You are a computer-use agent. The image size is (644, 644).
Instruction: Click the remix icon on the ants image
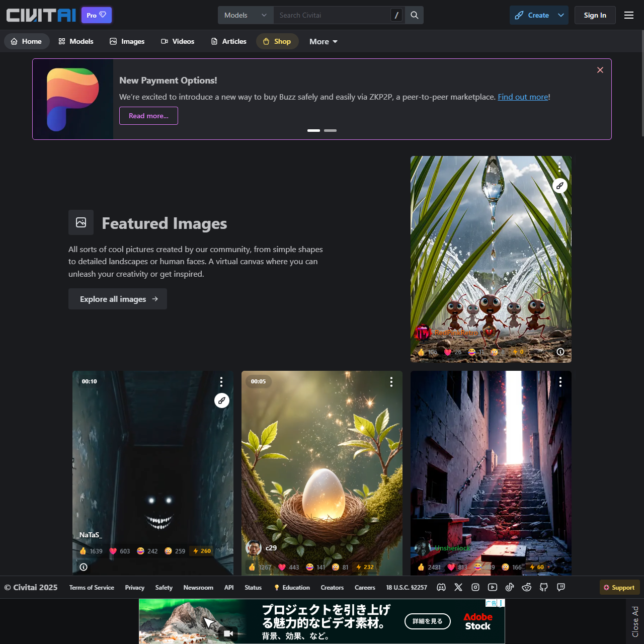click(x=560, y=186)
